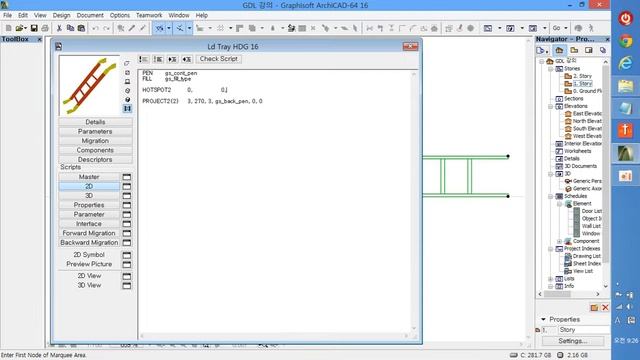Open the Design menu
640x360 pixels.
click(x=61, y=15)
